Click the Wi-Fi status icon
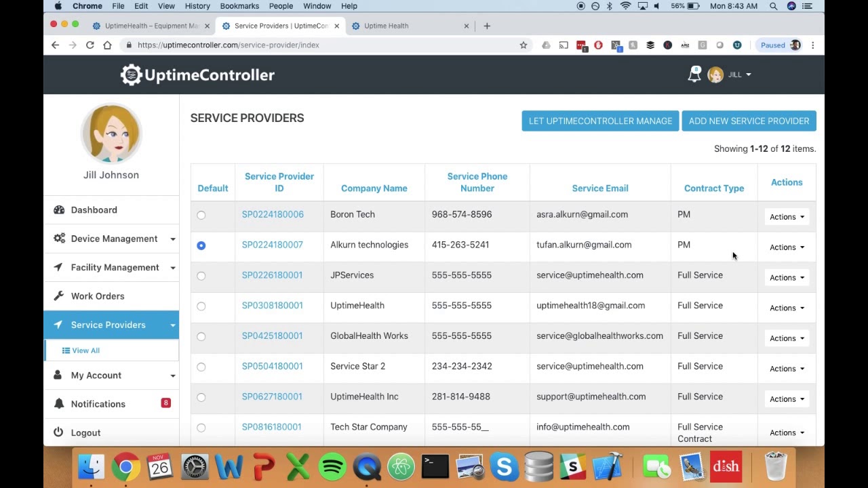This screenshot has height=488, width=868. pyautogui.click(x=625, y=6)
